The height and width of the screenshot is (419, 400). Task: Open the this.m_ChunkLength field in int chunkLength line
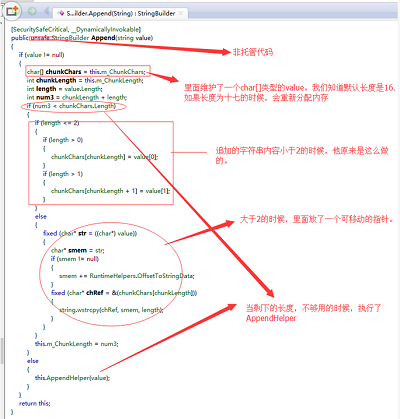tap(113, 80)
